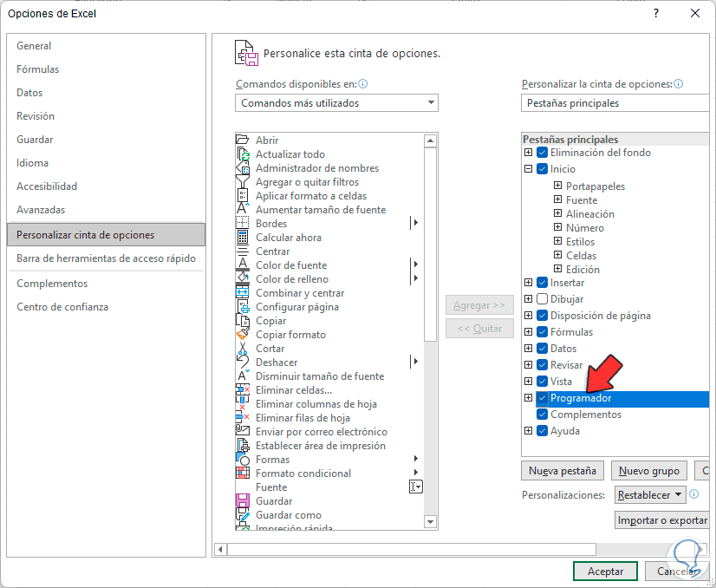Click the Administrador de nombres icon

click(242, 167)
